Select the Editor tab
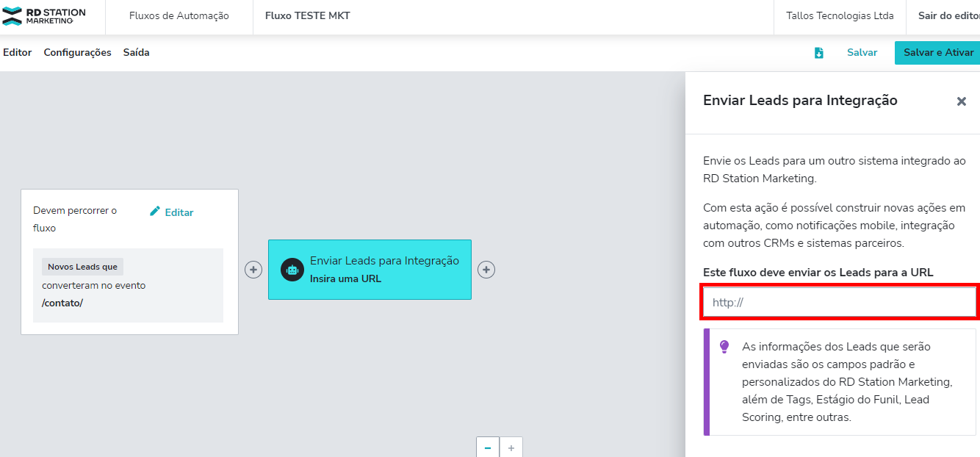Image resolution: width=980 pixels, height=457 pixels. click(18, 52)
